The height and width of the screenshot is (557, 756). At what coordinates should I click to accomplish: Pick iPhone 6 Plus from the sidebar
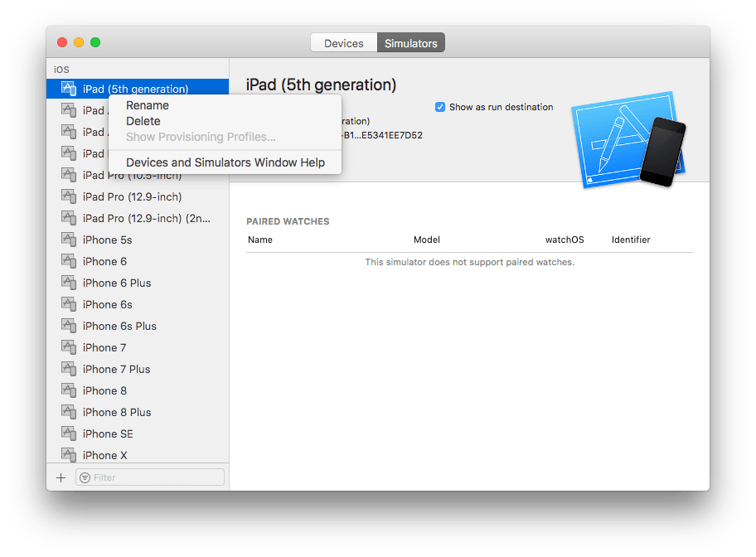[x=138, y=283]
